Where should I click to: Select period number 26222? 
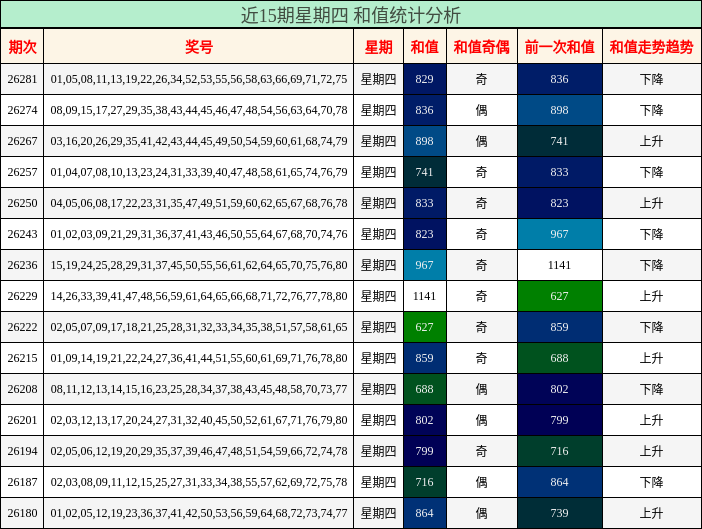click(x=22, y=327)
